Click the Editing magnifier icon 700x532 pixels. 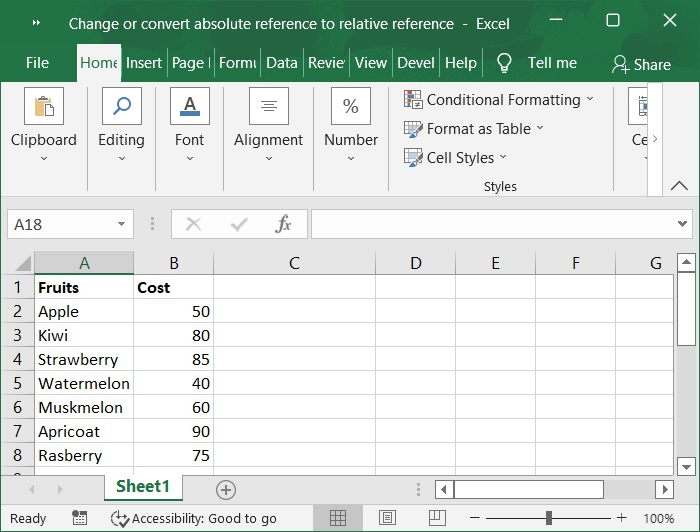(121, 106)
